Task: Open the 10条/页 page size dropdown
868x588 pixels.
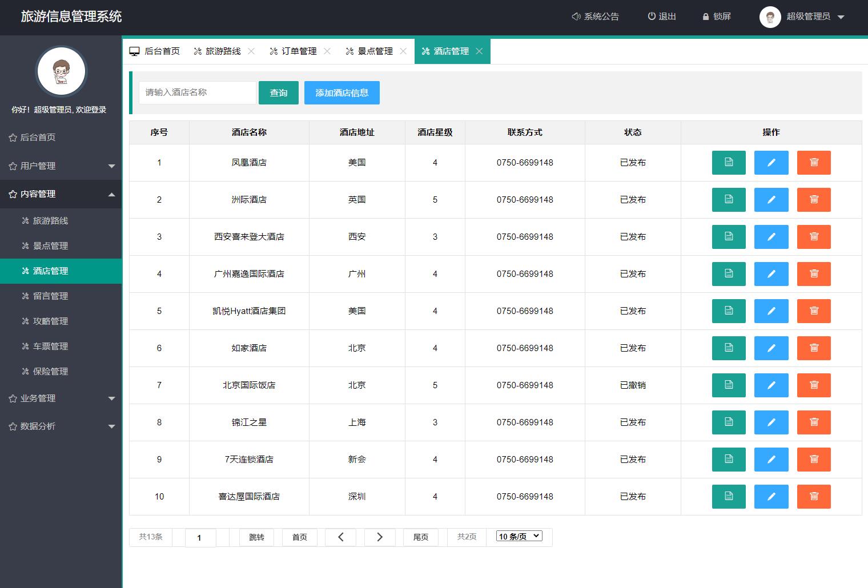Action: (x=518, y=536)
